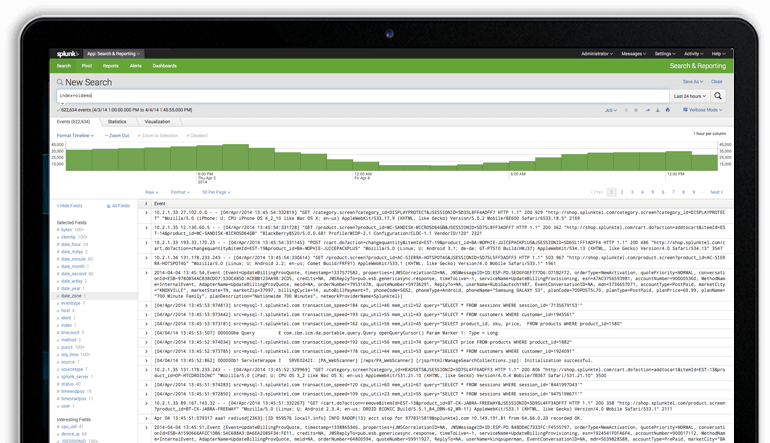Change Verbose Mode search mode
770x443 pixels.
703,110
